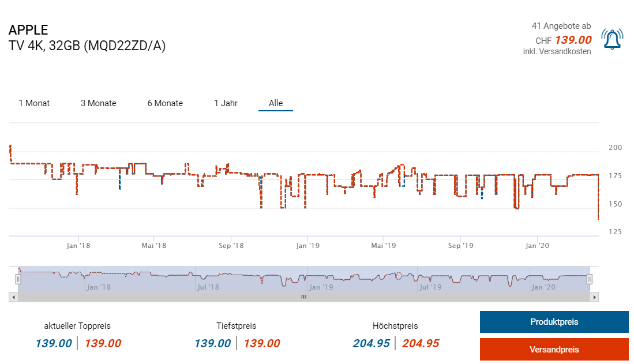This screenshot has width=634, height=364.
Task: Select the 1 Monat time range
Action: tap(34, 103)
